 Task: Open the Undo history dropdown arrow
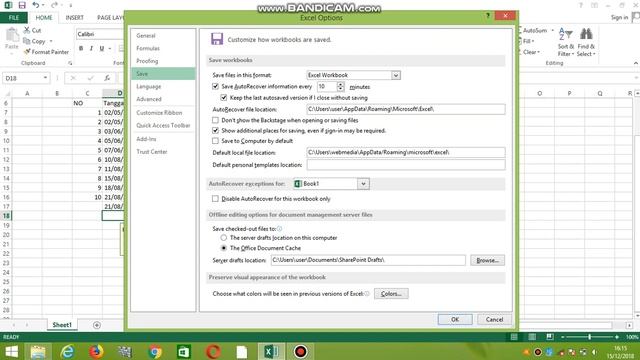(43, 5)
